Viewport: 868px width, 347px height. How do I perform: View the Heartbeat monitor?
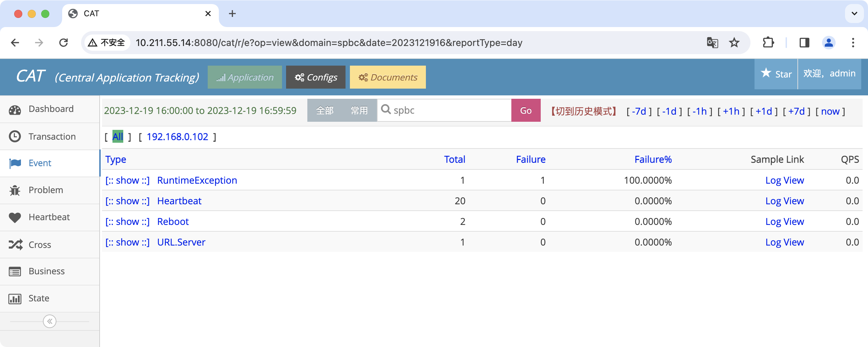tap(49, 217)
